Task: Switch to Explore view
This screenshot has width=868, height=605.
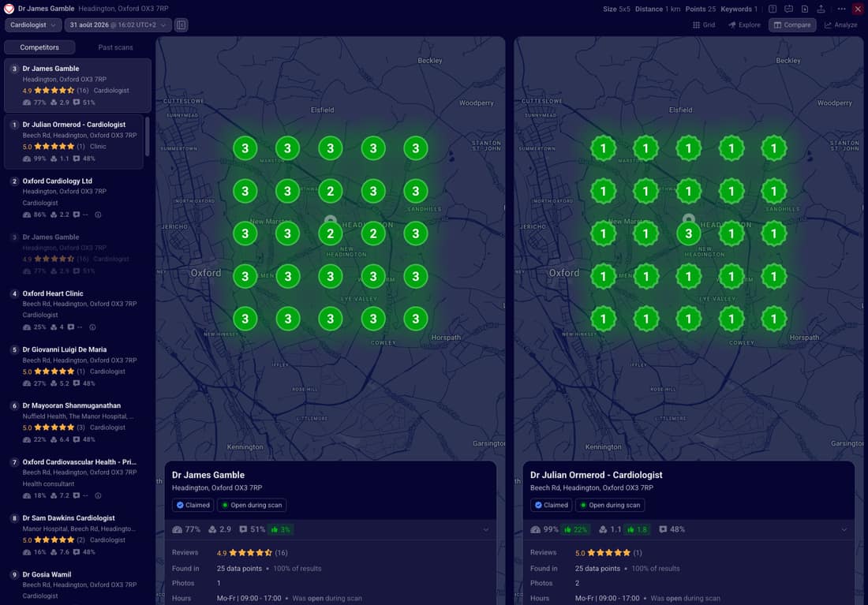Action: click(x=744, y=25)
